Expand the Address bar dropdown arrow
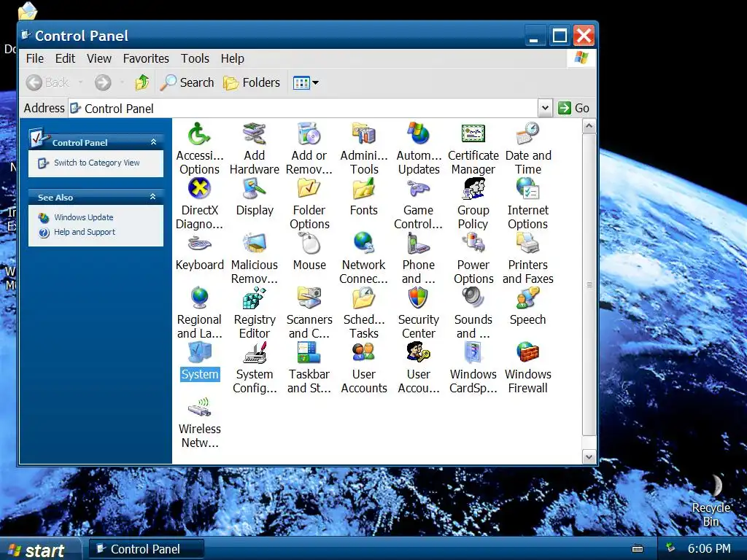747x560 pixels. tap(545, 108)
